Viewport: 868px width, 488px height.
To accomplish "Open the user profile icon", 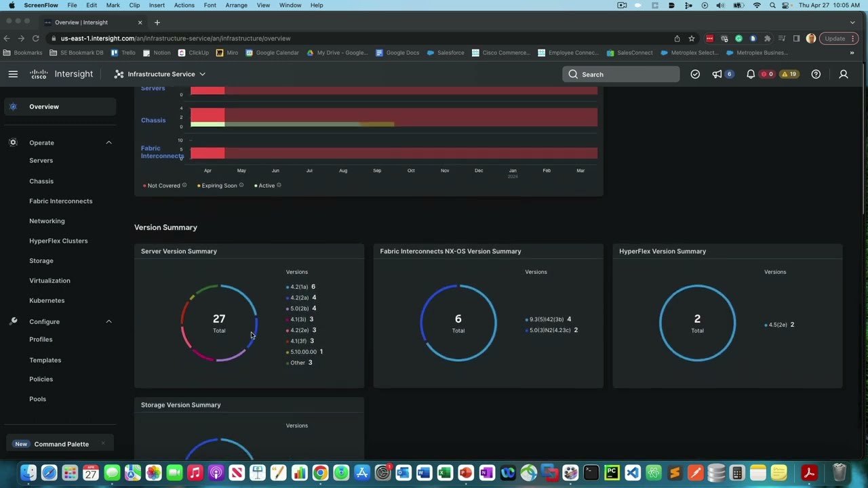I will 844,74.
